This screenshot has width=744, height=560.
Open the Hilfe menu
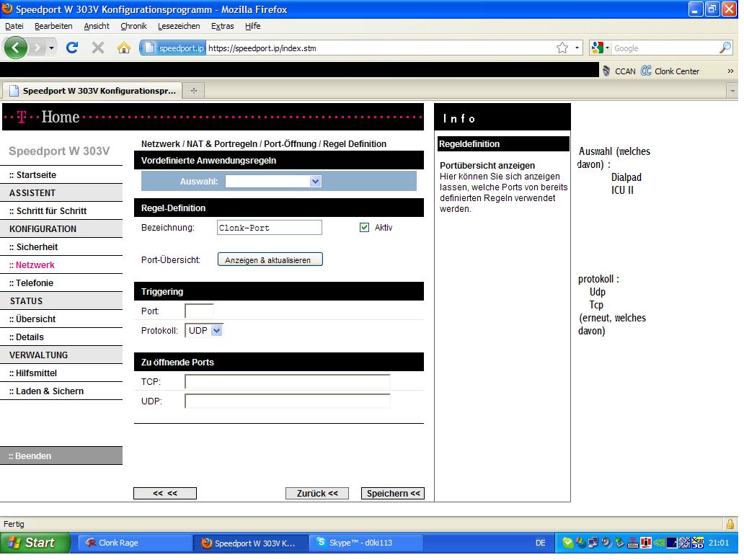[253, 26]
